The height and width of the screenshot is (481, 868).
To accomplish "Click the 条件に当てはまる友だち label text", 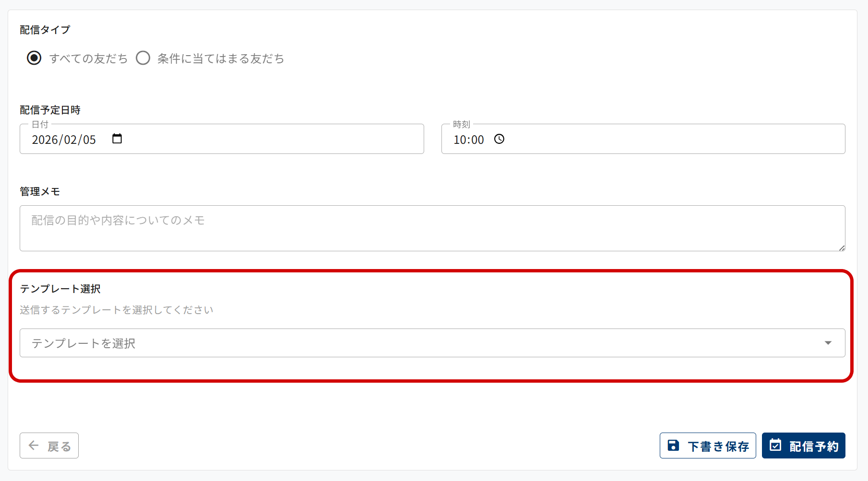I will coord(221,59).
